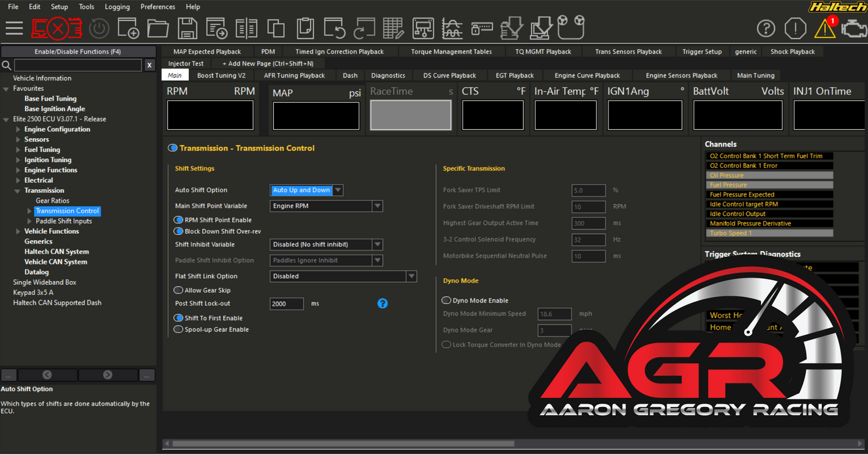Open the Tools menu

(x=86, y=7)
